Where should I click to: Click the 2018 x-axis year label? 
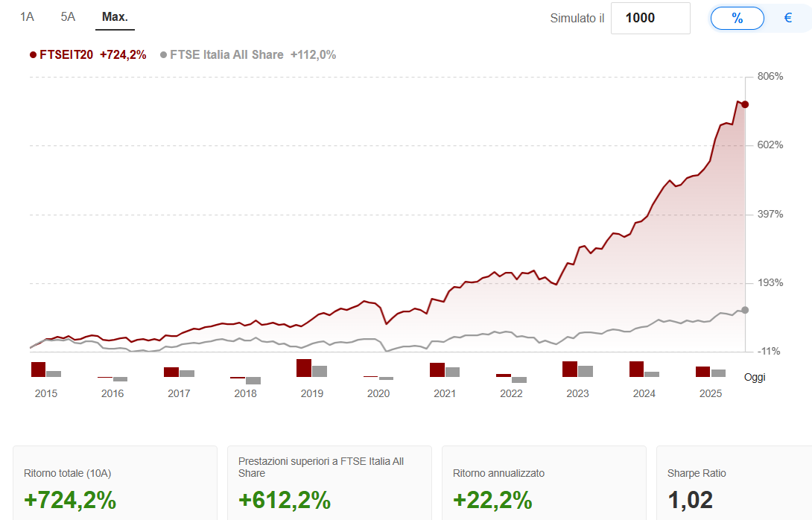pos(246,393)
